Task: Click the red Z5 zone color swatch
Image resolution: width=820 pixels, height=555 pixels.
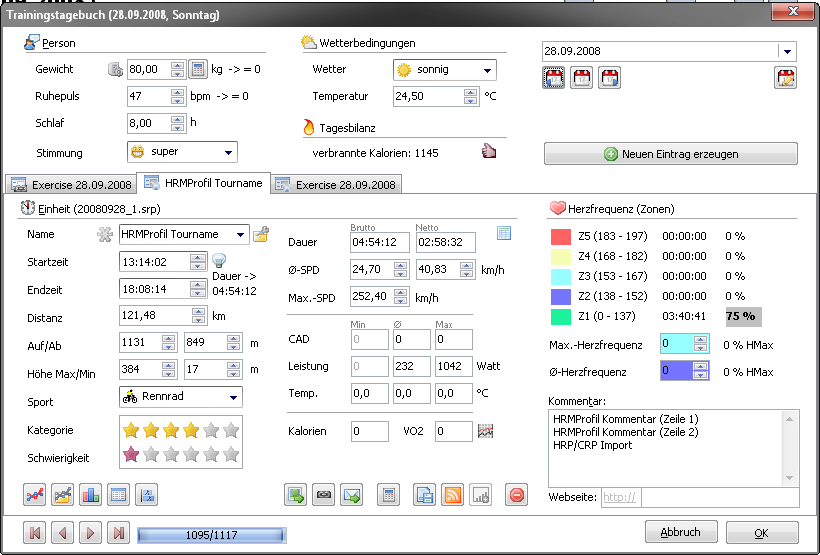Action: pos(561,236)
